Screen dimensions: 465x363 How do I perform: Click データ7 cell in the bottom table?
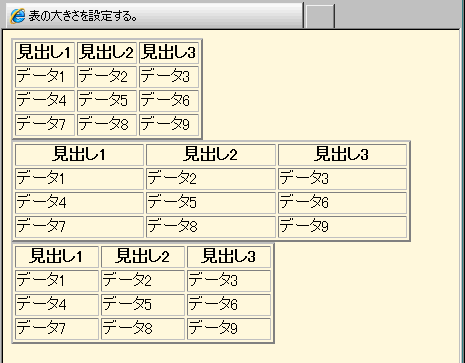(x=57, y=329)
